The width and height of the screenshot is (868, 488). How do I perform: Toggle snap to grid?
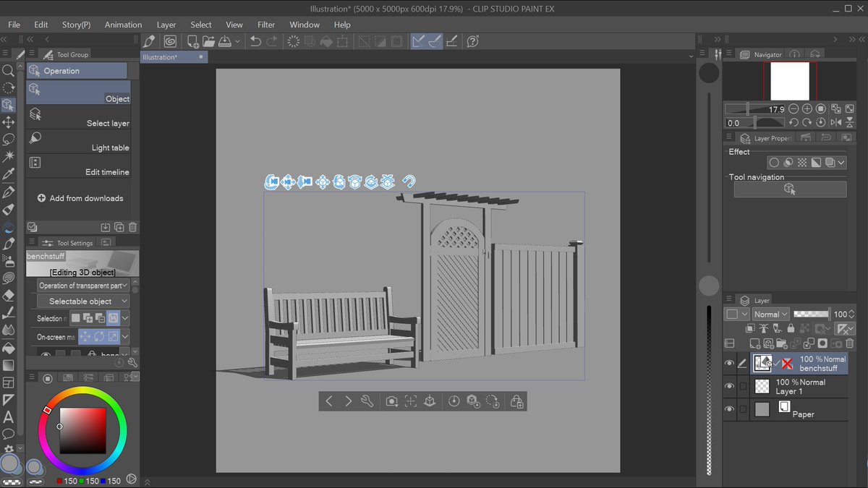pyautogui.click(x=452, y=41)
